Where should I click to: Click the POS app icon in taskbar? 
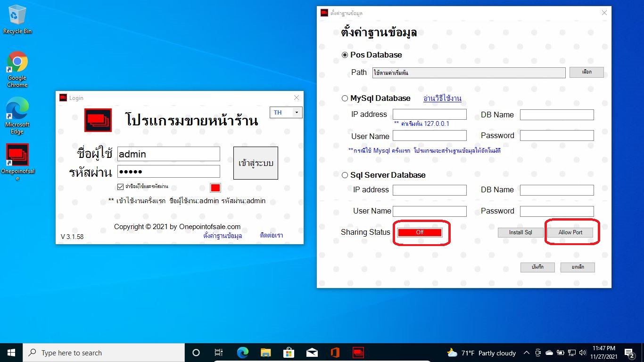click(358, 353)
